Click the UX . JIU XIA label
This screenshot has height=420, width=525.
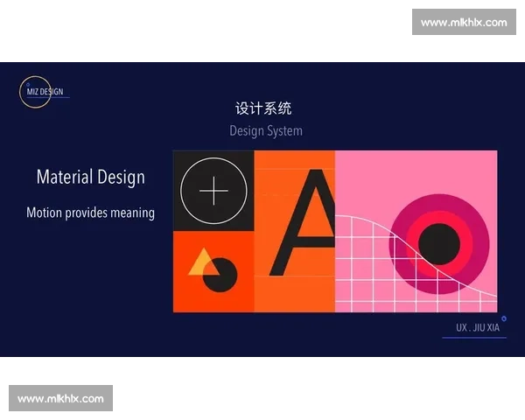[477, 329]
